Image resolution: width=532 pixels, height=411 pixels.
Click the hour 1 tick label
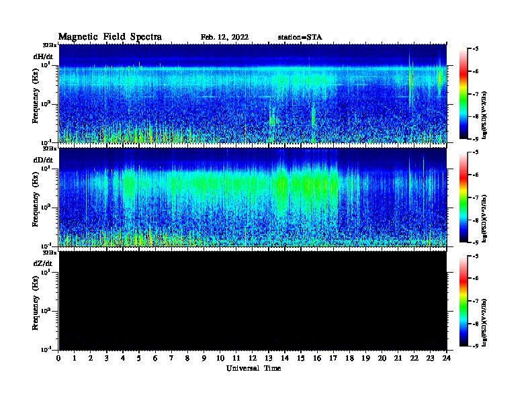click(x=75, y=359)
